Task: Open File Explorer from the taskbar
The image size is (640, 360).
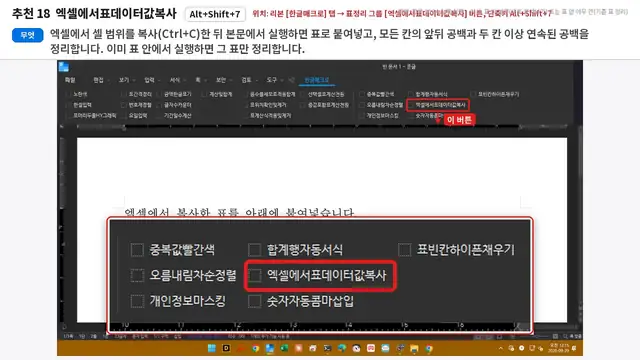Action: point(414,348)
